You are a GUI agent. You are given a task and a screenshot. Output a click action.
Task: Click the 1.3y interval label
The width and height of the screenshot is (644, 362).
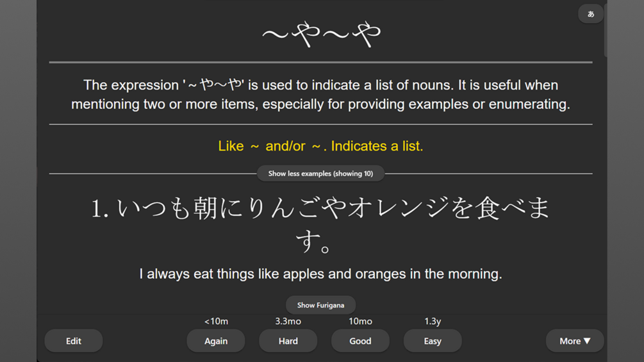[x=433, y=322]
